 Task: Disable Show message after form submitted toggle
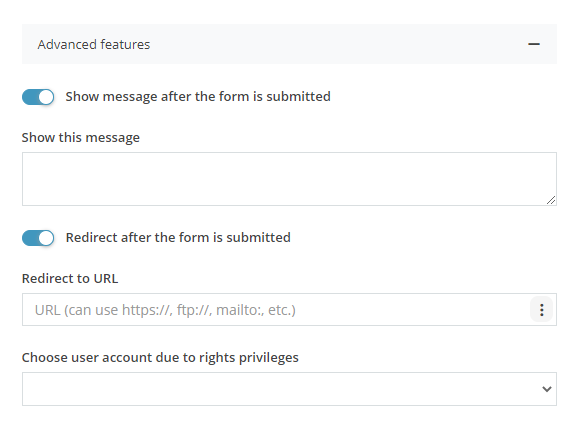(38, 97)
